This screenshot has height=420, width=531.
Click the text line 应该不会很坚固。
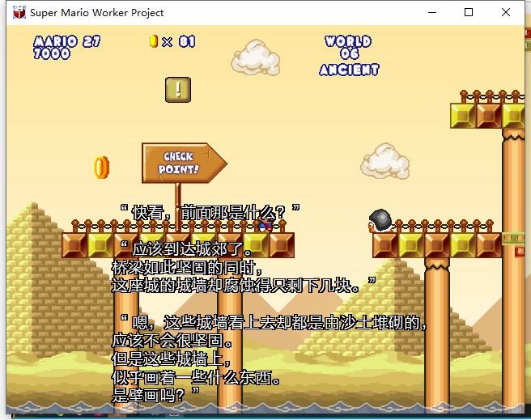coord(172,341)
